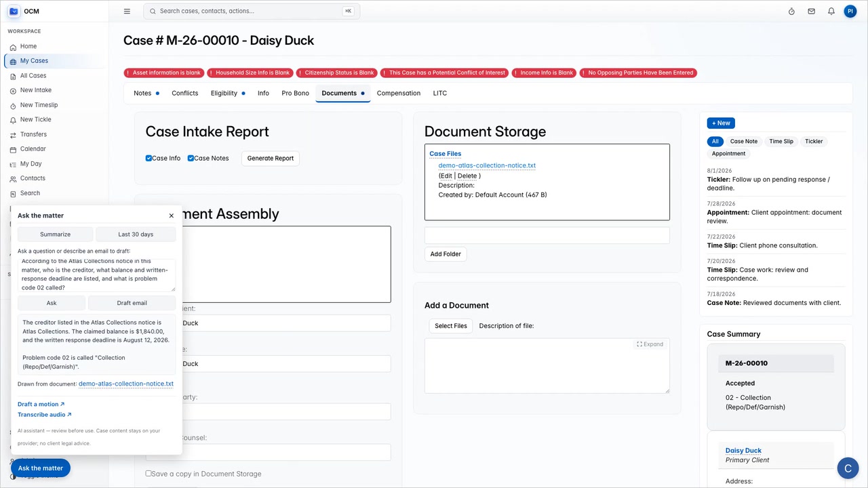Filter activity by Tickler
This screenshot has width=868, height=488.
814,141
